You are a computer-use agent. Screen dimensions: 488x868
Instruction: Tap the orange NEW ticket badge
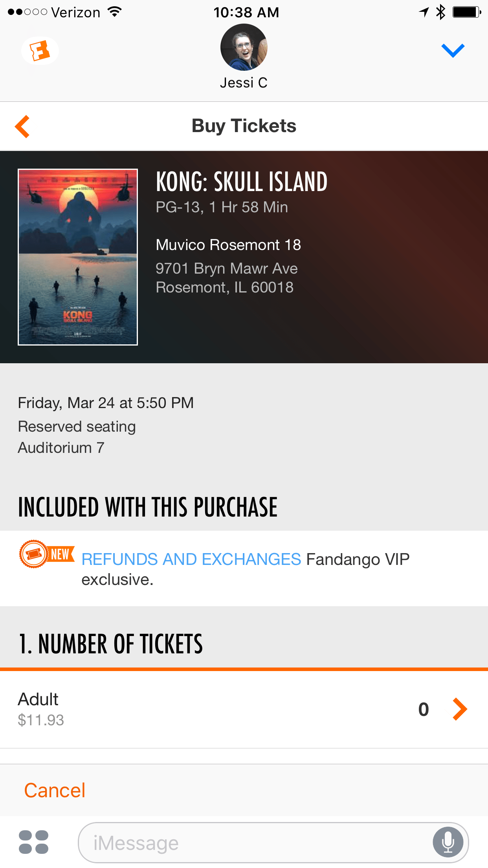[47, 554]
